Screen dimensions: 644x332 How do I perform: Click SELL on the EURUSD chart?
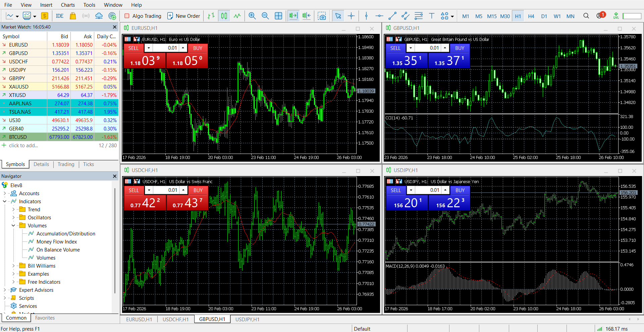tap(133, 48)
